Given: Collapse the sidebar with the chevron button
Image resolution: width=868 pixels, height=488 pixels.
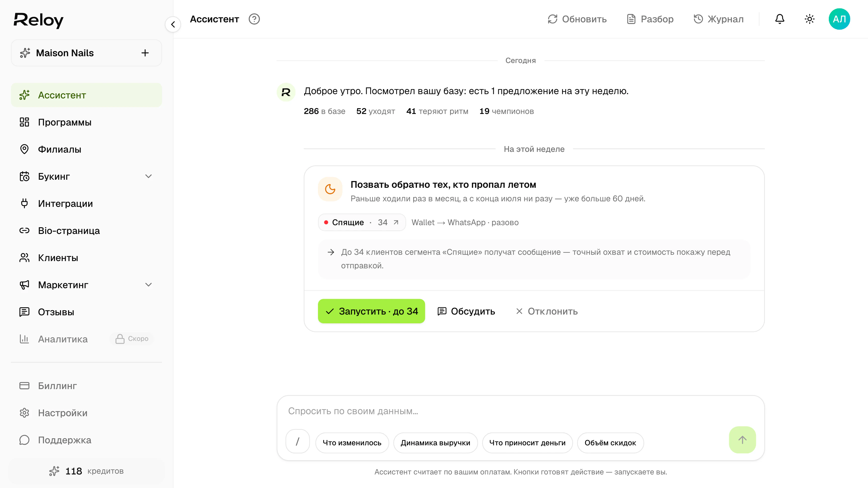Looking at the screenshot, I should pos(173,24).
